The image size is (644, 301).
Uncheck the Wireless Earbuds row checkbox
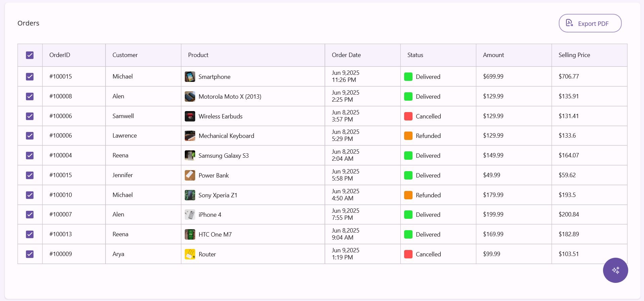tap(30, 116)
